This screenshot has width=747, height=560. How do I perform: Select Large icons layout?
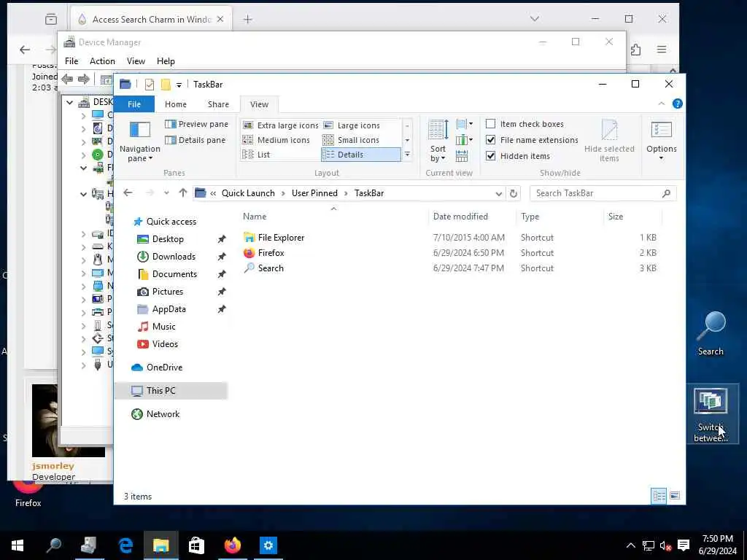[352, 125]
